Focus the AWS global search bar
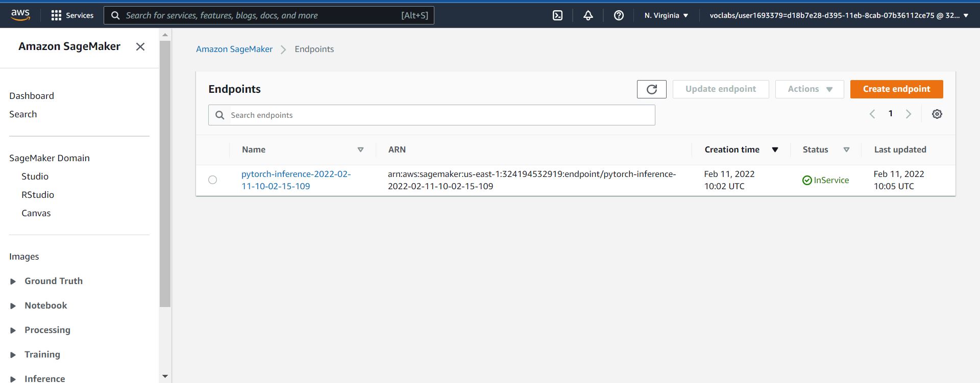 coord(269,15)
